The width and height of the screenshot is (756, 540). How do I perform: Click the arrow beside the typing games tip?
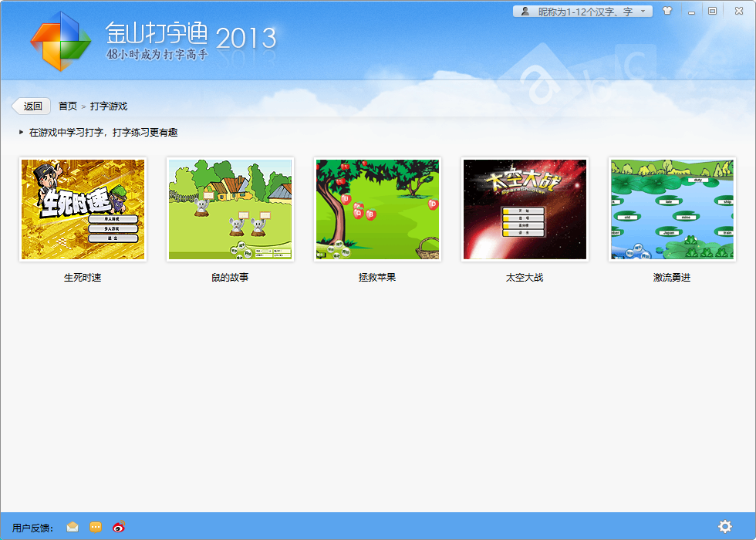coord(19,131)
